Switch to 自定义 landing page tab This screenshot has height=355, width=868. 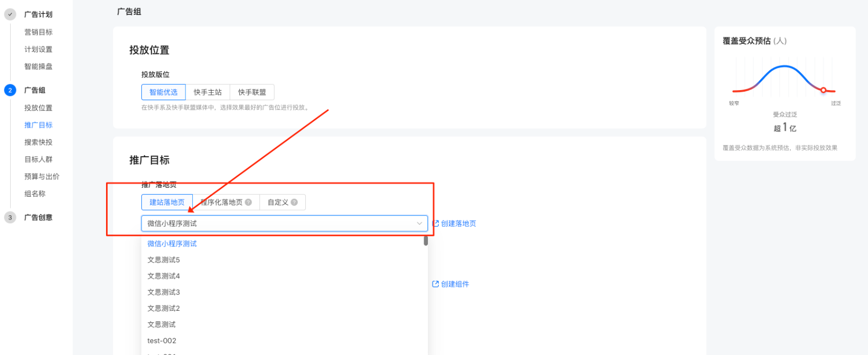[x=278, y=202]
